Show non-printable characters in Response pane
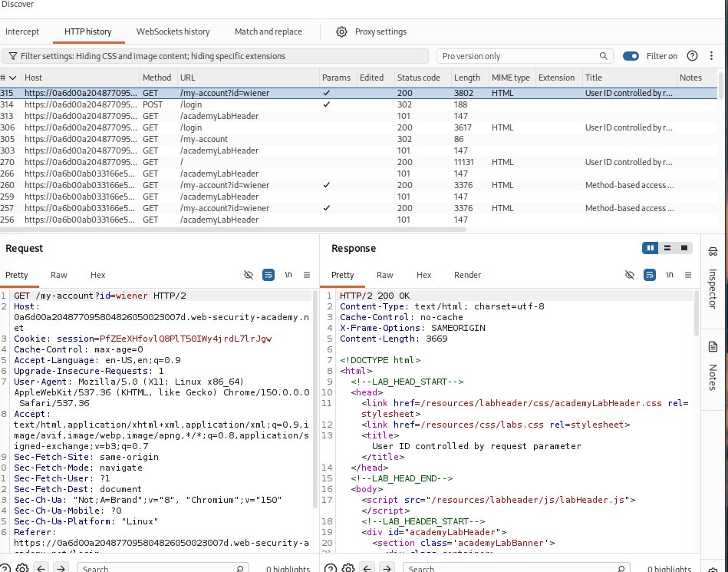Image resolution: width=728 pixels, height=572 pixels. [x=670, y=275]
